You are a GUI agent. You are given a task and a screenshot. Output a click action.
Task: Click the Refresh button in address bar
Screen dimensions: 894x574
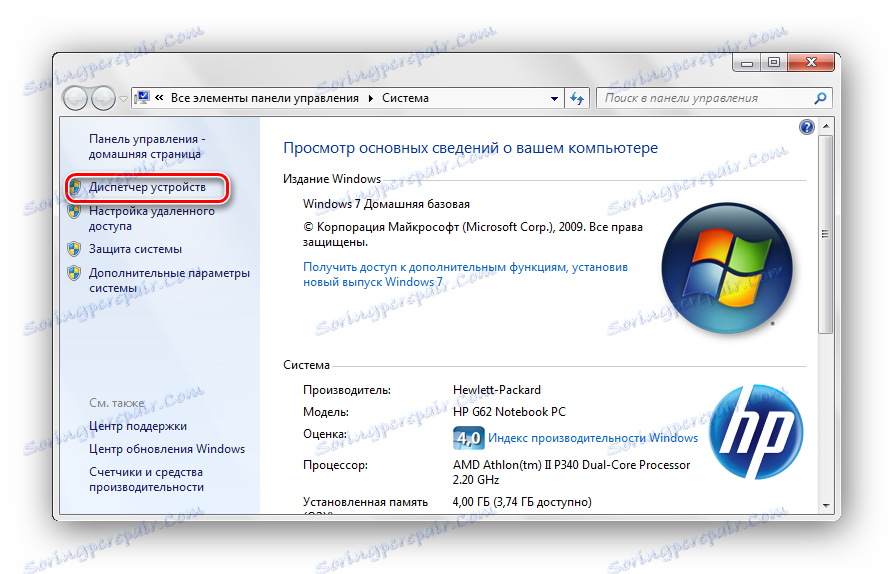tap(577, 99)
